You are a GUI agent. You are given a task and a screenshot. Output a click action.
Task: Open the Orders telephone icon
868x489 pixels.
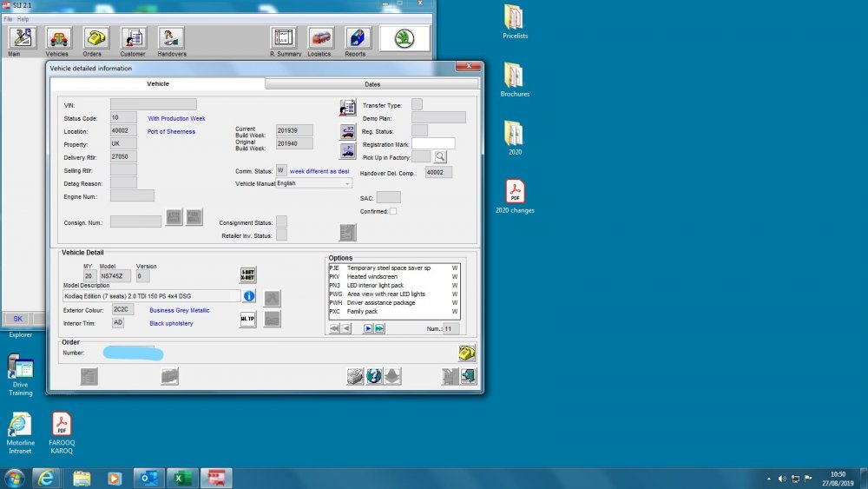[x=95, y=38]
